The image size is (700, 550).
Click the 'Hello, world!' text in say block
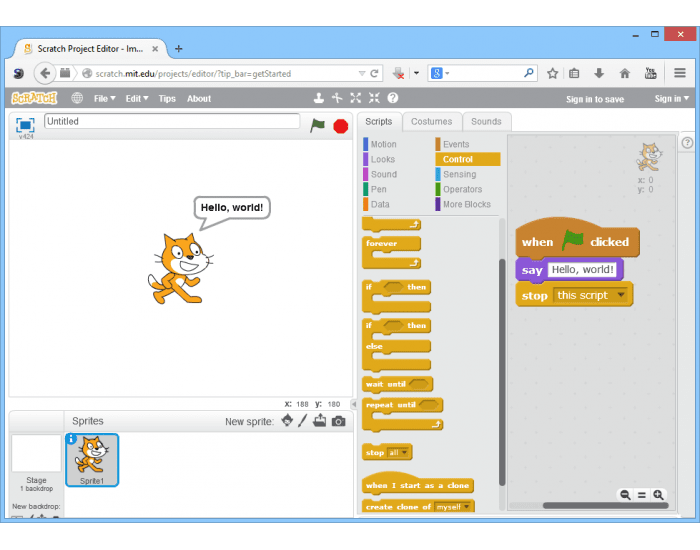click(582, 270)
